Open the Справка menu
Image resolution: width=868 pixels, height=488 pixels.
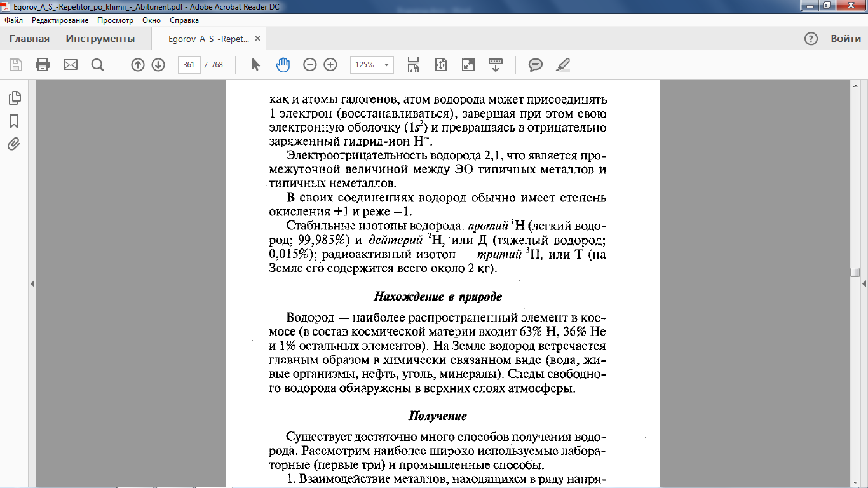coord(184,20)
